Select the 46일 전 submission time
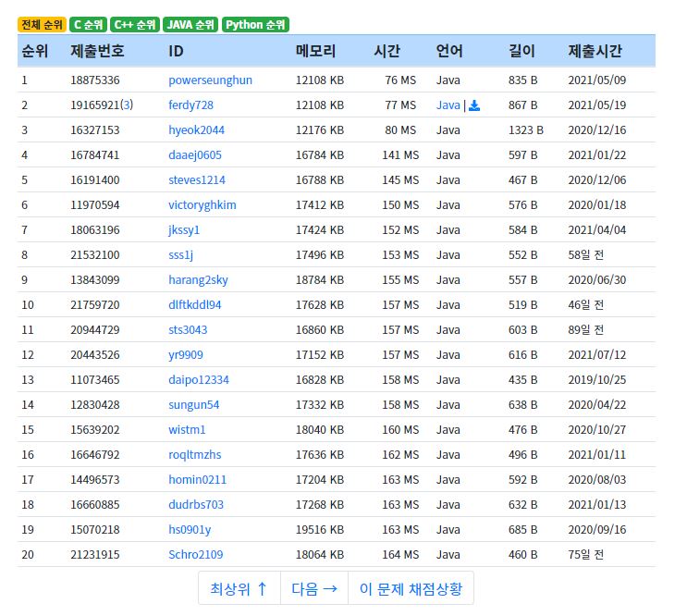This screenshot has width=687, height=616. pos(586,305)
